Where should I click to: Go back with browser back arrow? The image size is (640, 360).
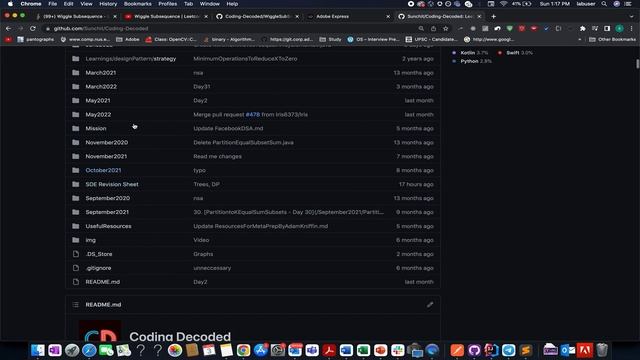[x=9, y=29]
